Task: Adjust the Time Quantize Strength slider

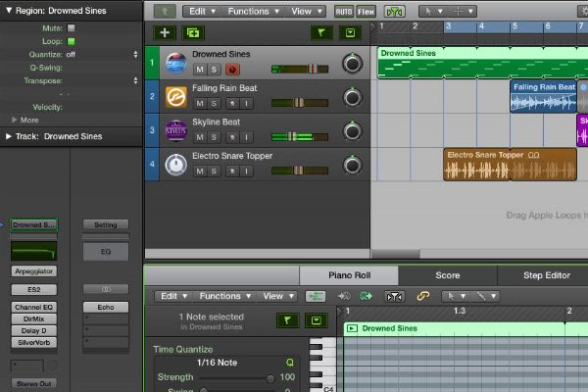Action: [271, 377]
